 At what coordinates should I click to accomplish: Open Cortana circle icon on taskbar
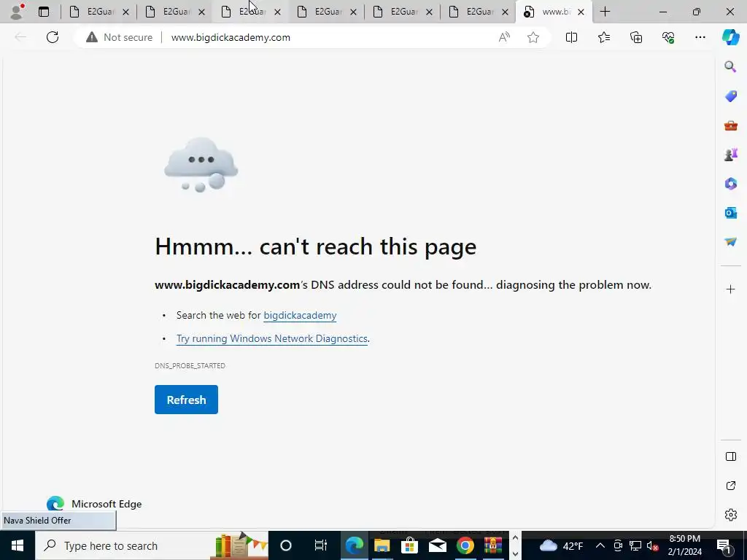tap(286, 545)
